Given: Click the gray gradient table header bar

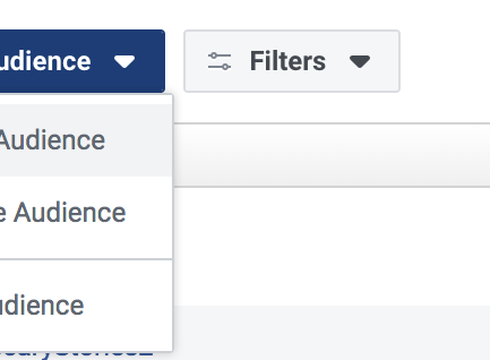Looking at the screenshot, I should click(x=332, y=155).
